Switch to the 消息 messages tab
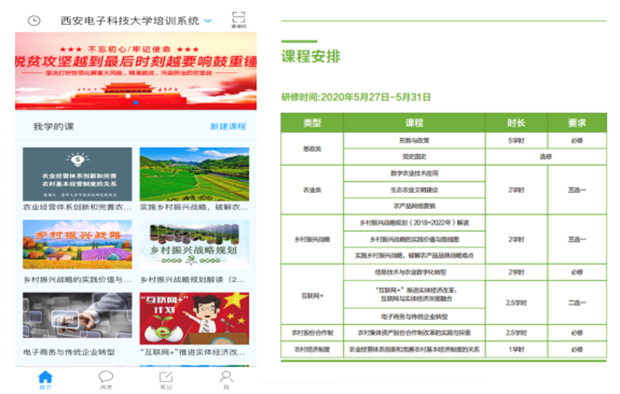 coord(106,380)
